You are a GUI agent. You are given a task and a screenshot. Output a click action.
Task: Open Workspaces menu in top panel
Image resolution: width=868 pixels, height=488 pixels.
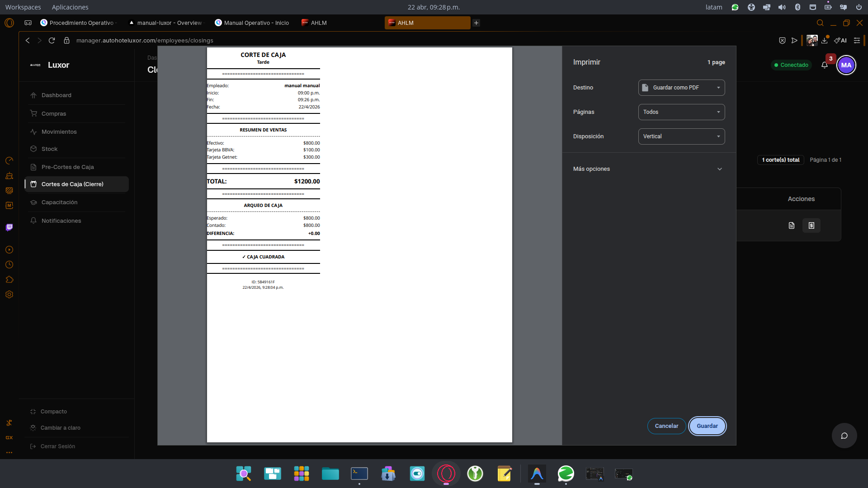point(23,7)
